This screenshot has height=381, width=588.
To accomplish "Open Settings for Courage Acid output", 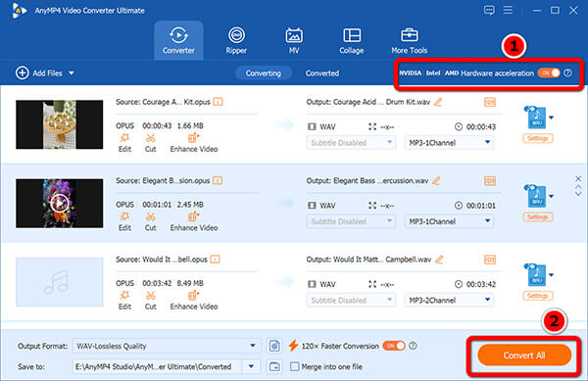I will (x=537, y=138).
